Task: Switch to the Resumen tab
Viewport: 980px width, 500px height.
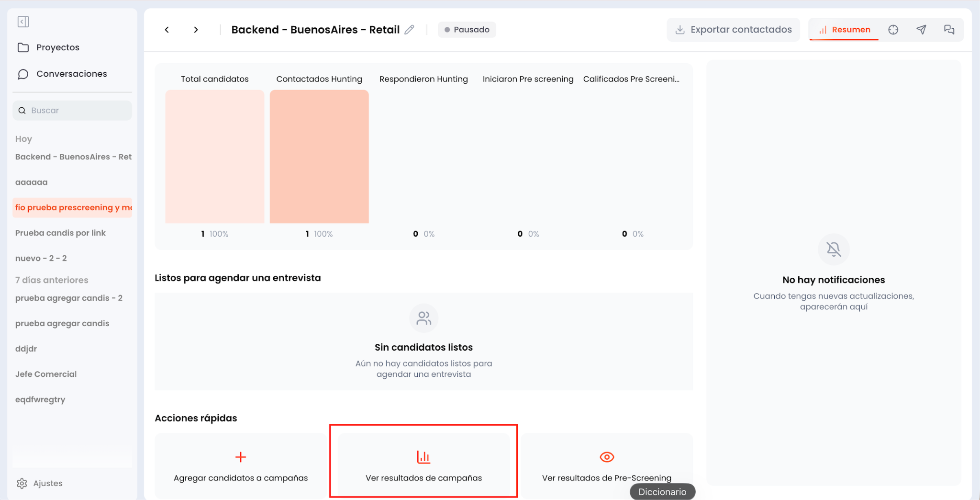Action: [x=844, y=30]
